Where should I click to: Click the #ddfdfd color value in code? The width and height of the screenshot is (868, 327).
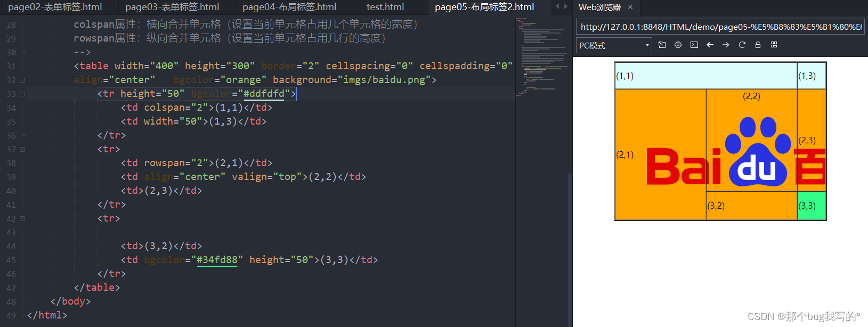click(264, 94)
